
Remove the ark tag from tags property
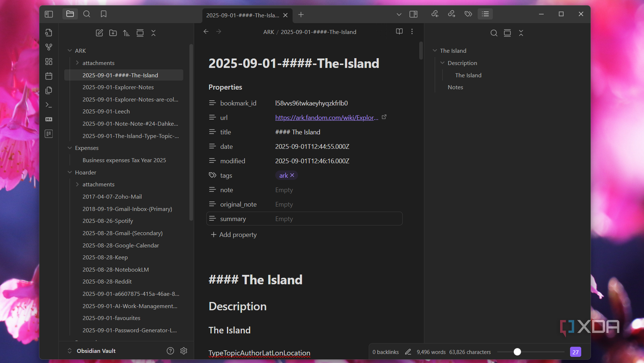(292, 175)
